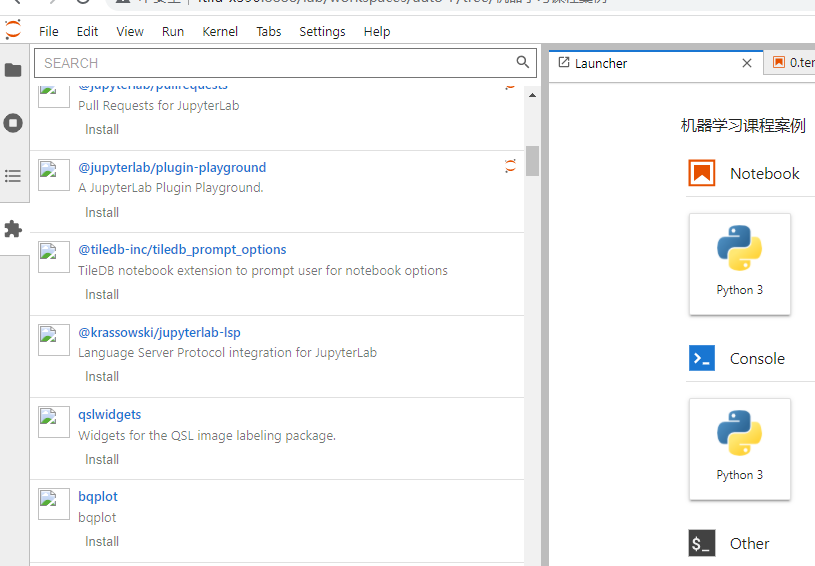This screenshot has height=566, width=815.
Task: Click the Notebook section bookmark icon
Action: coord(702,173)
